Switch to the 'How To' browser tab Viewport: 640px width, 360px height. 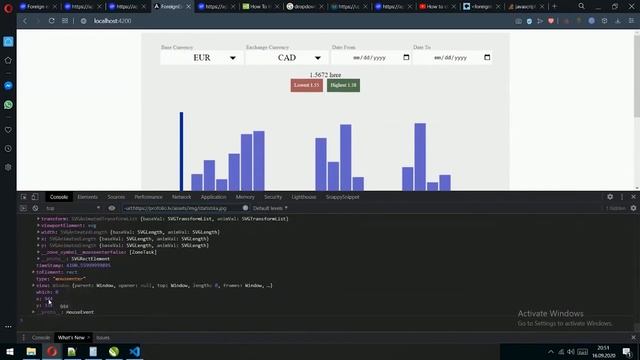(260, 7)
